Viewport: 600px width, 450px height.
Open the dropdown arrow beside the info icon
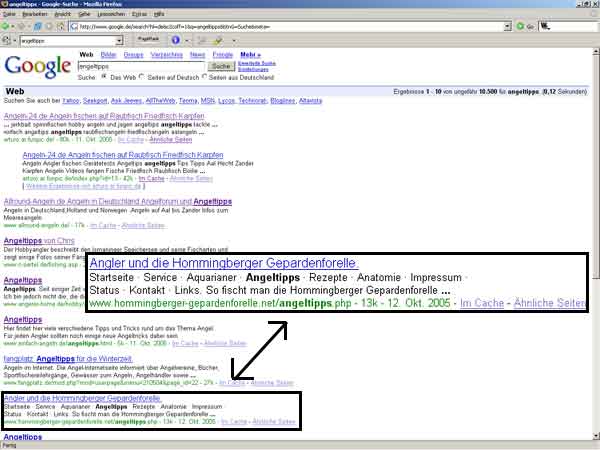point(187,41)
